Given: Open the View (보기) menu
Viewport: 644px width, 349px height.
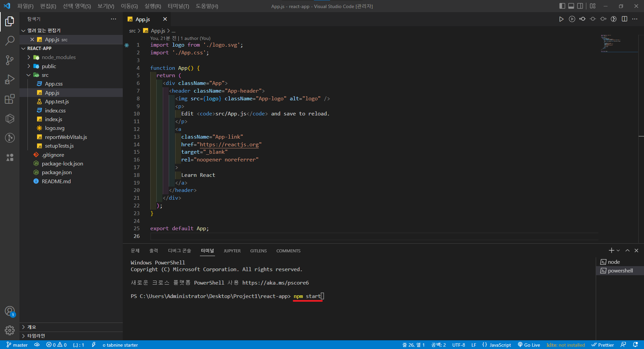Looking at the screenshot, I should point(106,6).
